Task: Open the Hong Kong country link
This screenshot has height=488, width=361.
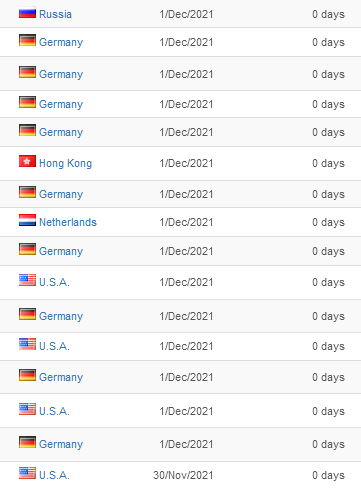Action: tap(65, 163)
